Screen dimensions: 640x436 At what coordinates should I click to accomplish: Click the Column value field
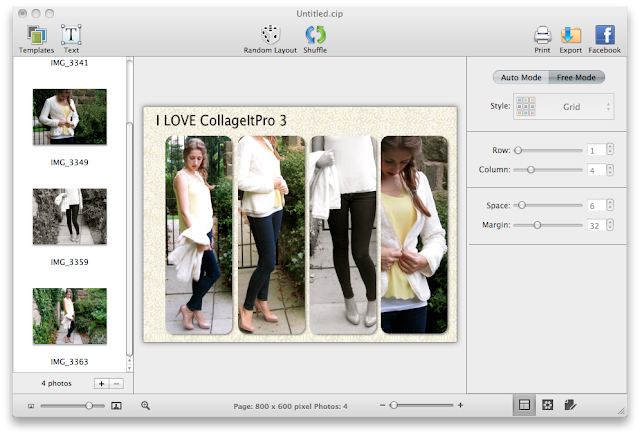pyautogui.click(x=596, y=170)
